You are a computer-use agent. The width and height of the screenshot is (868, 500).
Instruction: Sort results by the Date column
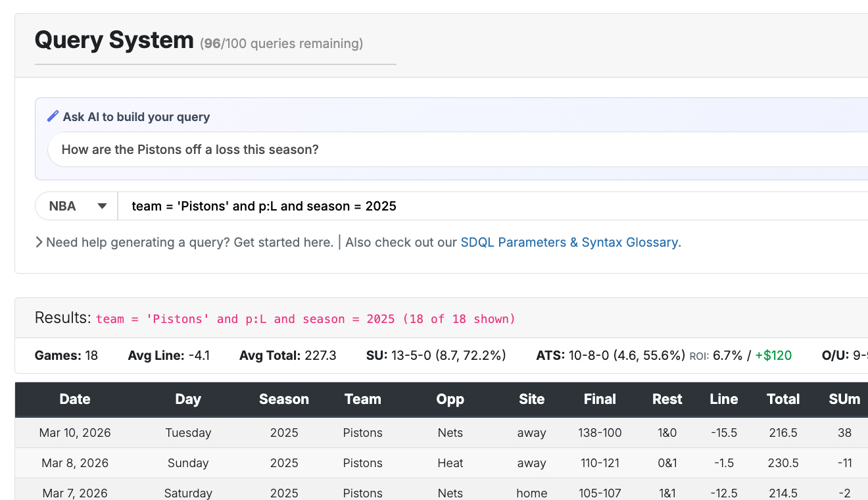(x=74, y=399)
